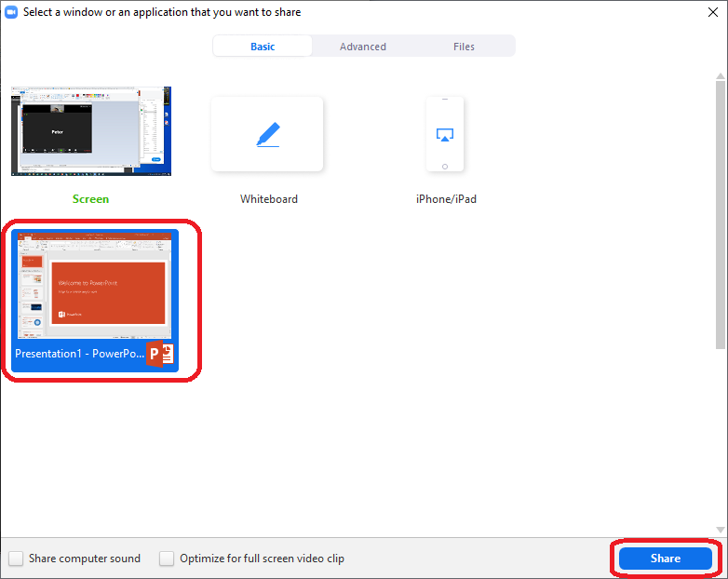Enable Share computer sound
Screen dimensions: 728x579
tap(17, 559)
